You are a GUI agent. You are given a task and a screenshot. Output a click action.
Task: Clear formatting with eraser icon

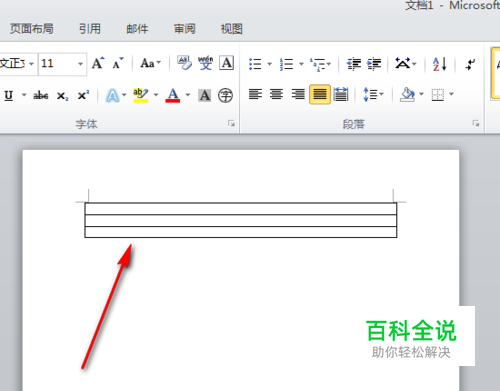click(x=184, y=63)
